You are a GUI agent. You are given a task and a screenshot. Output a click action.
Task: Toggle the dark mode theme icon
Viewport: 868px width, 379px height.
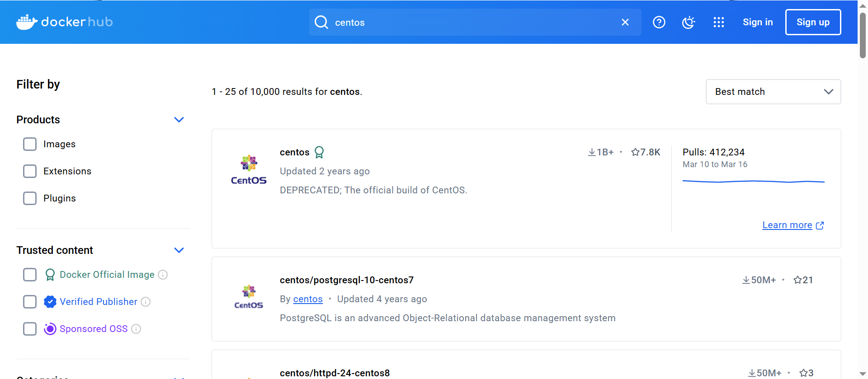pyautogui.click(x=688, y=22)
